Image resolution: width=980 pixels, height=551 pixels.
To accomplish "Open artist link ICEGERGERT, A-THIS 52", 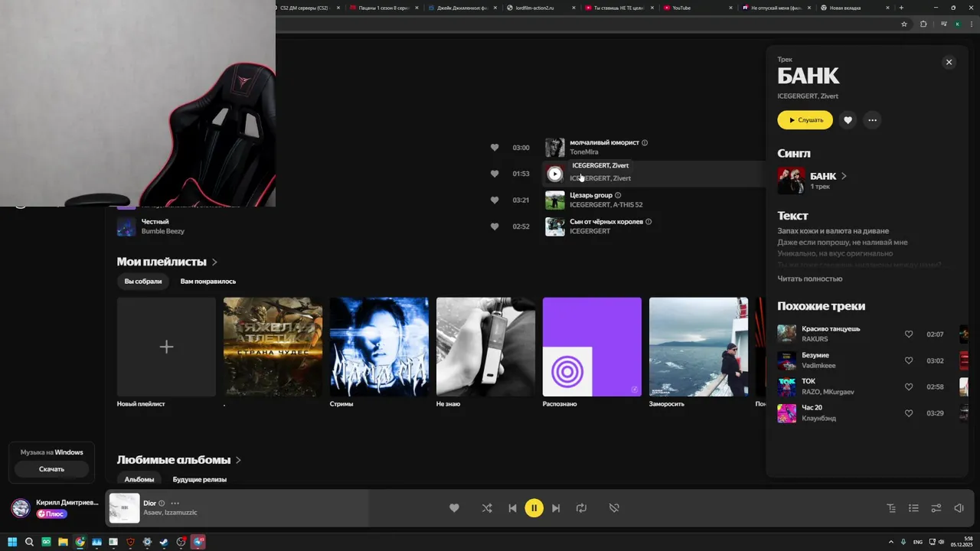I will 606,204.
